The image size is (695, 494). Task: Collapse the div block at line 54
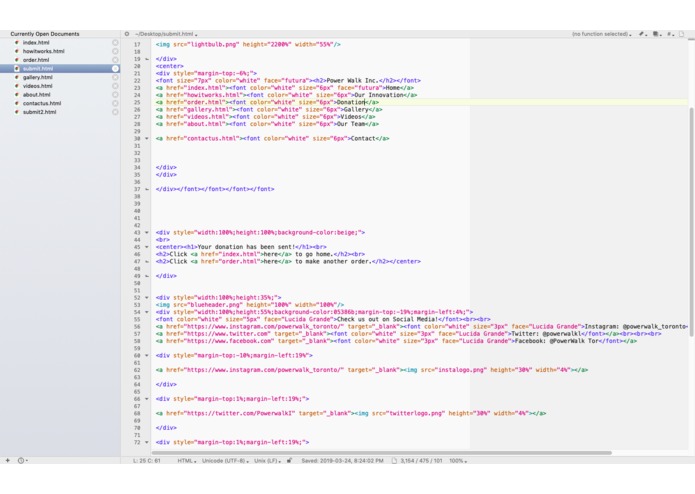click(147, 312)
